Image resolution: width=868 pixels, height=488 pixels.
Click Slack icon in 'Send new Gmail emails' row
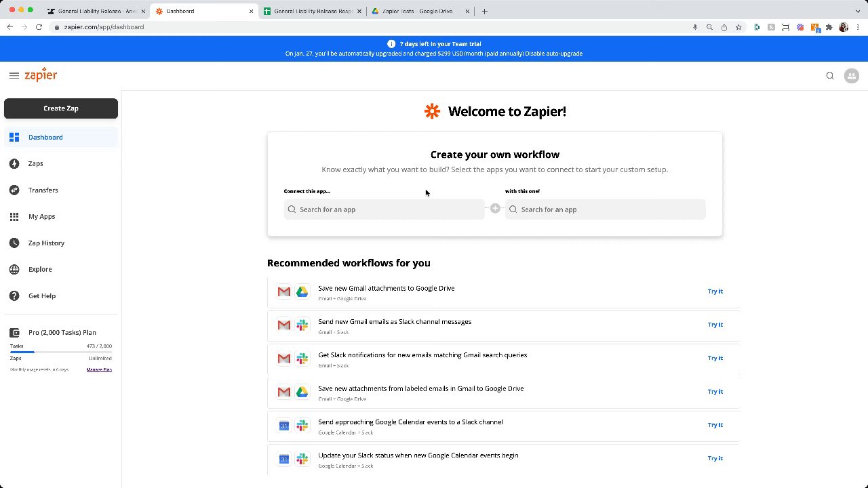click(302, 325)
